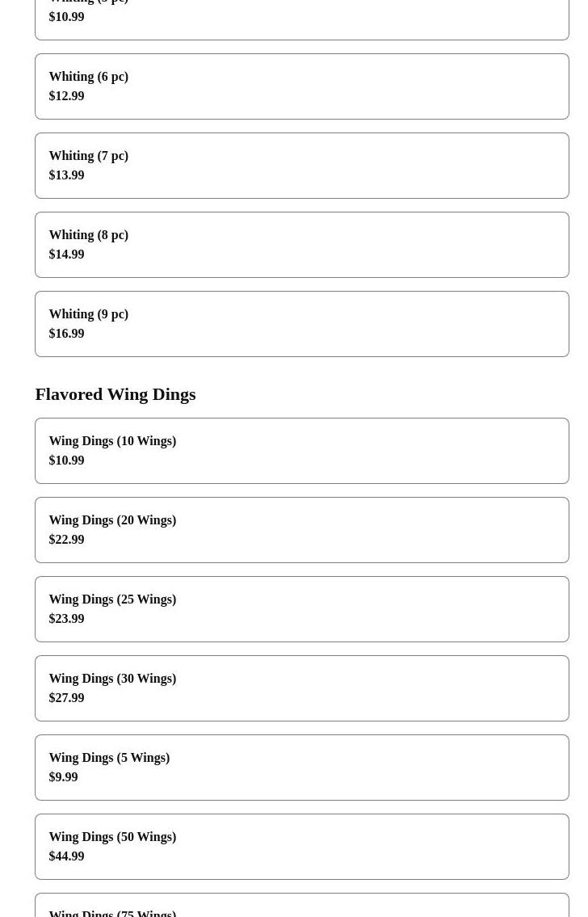588x917 pixels.
Task: Select Wing Dings (10 Wings) card
Action: pos(301,451)
